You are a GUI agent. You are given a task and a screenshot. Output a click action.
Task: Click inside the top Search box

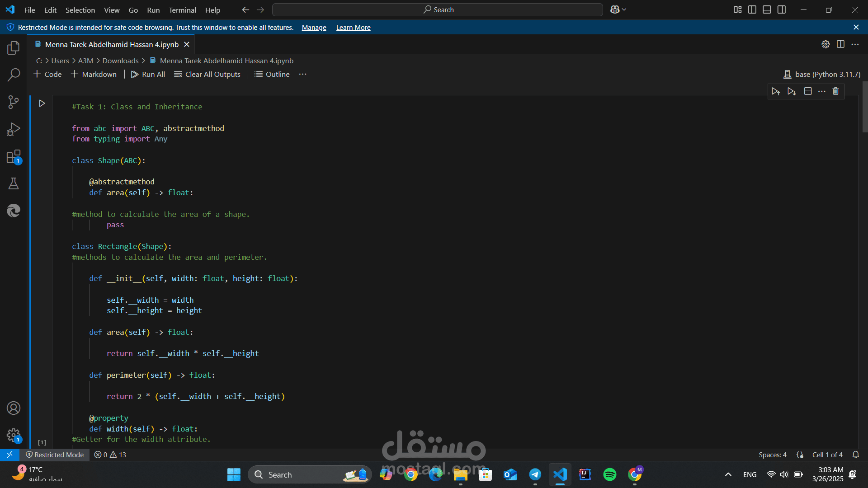pyautogui.click(x=437, y=9)
